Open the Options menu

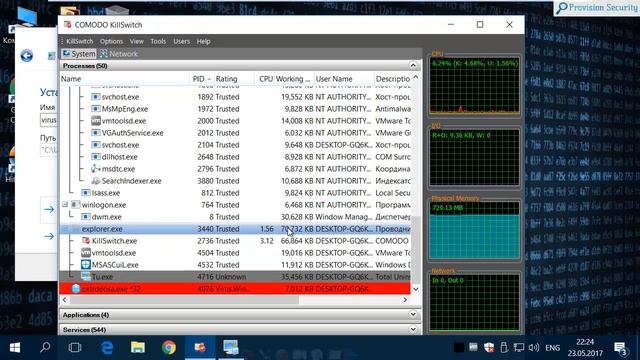tap(111, 41)
